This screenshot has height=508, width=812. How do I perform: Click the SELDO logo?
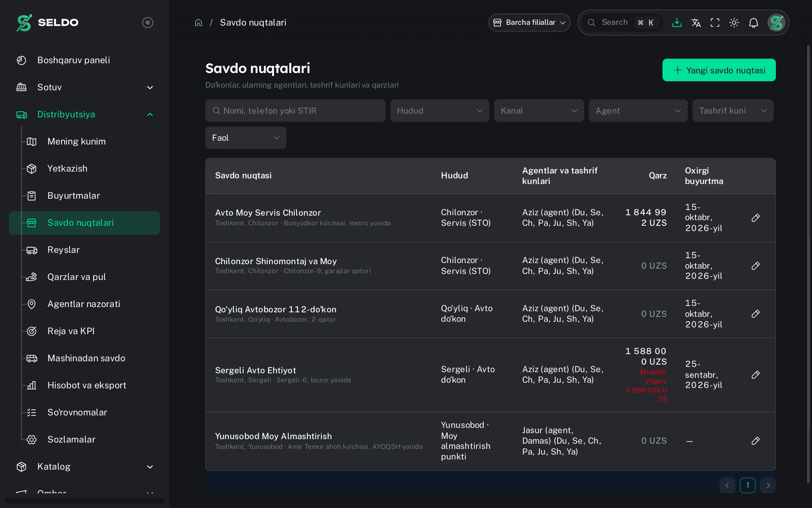pos(47,23)
